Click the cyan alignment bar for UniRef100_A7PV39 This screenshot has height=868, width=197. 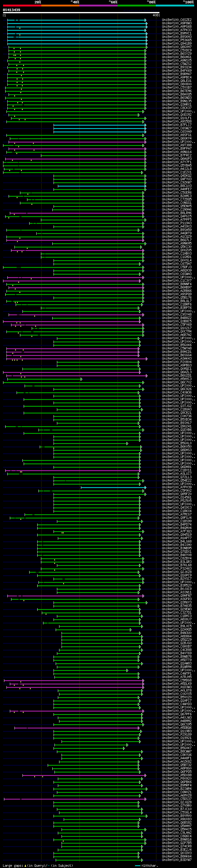(114, 487)
